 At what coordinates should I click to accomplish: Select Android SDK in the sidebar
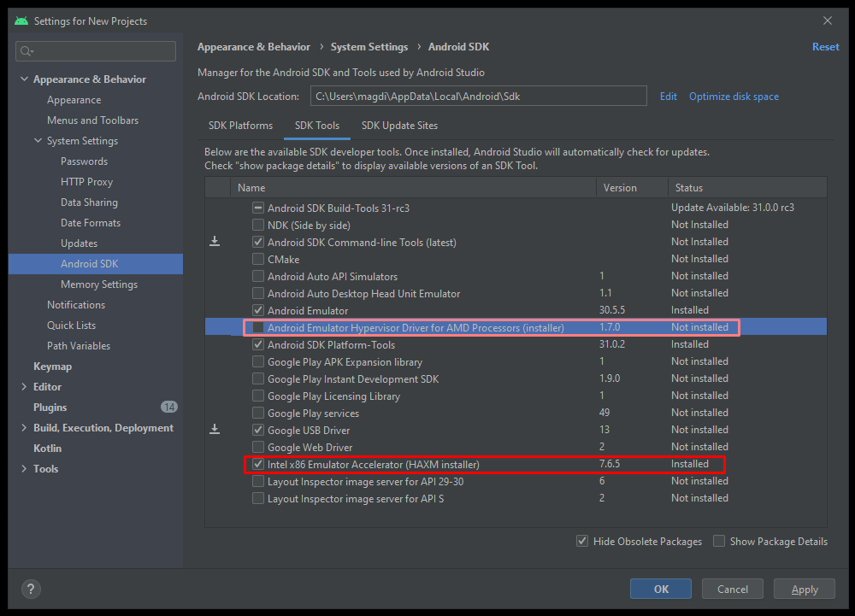96,264
